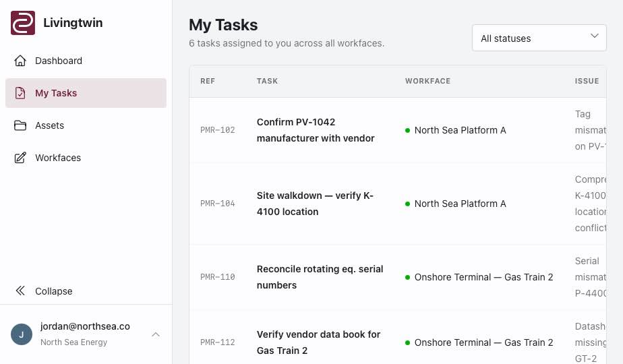Click the Workface column header

click(x=427, y=81)
